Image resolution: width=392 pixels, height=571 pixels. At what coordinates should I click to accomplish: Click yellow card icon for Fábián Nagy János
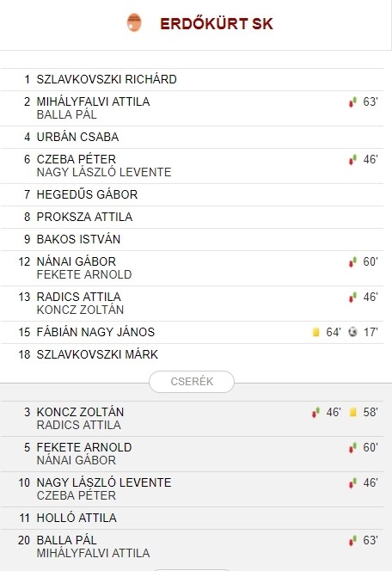[x=316, y=332]
